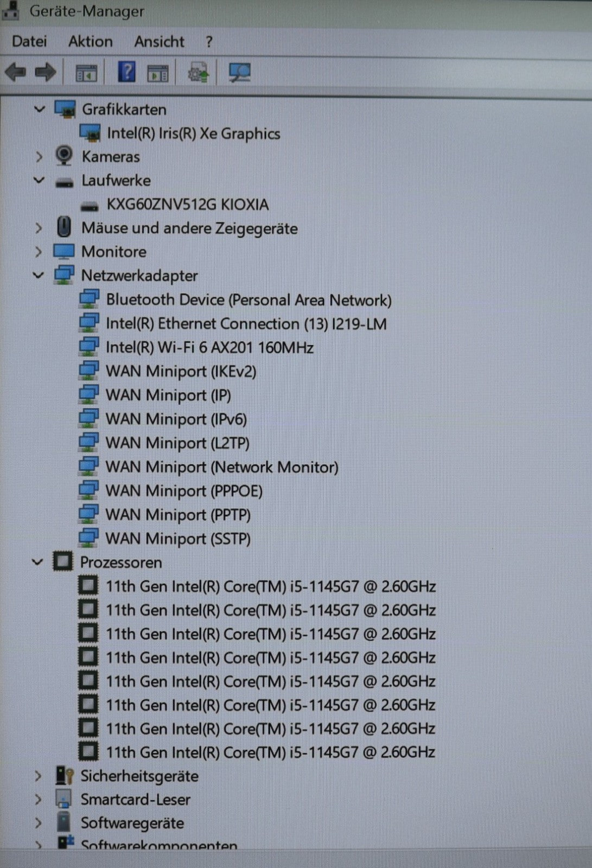Select the KXG60ZNV512G KIOXIA drive
Viewport: 592px width, 868px height.
[187, 205]
